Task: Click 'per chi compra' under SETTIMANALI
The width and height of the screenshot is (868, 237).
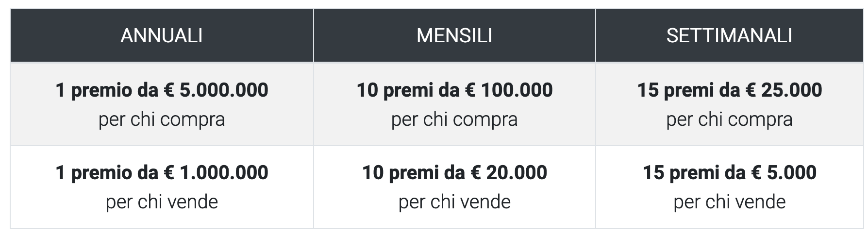Action: (729, 119)
